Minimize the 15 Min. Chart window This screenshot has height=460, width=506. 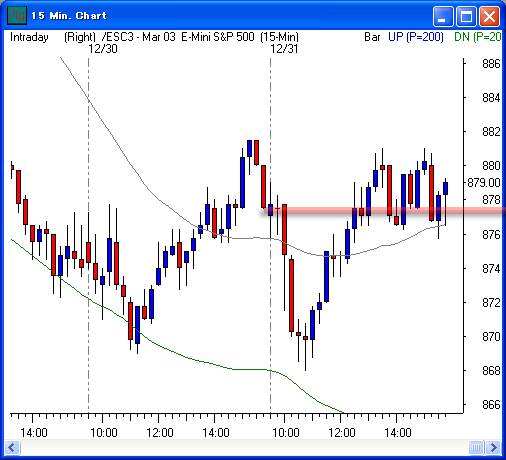pos(442,16)
